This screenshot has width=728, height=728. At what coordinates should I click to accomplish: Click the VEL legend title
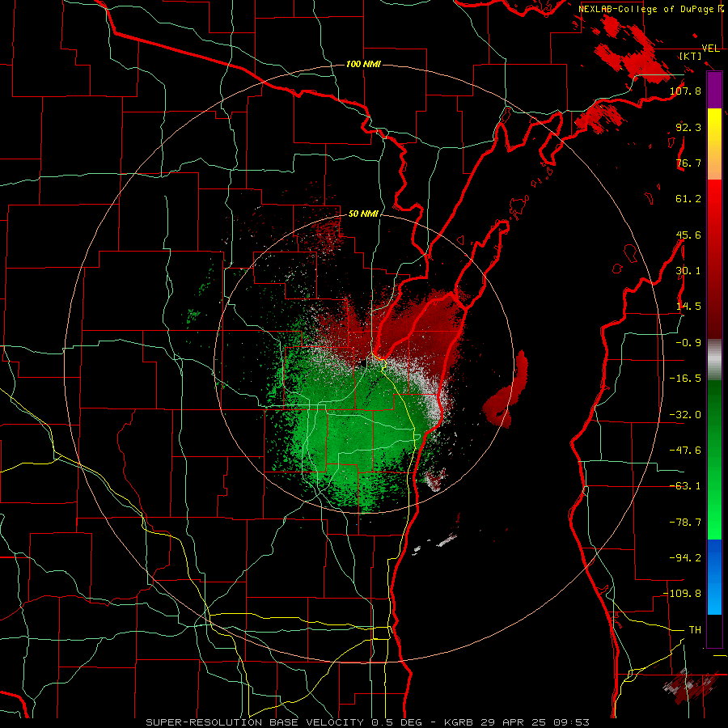(710, 49)
